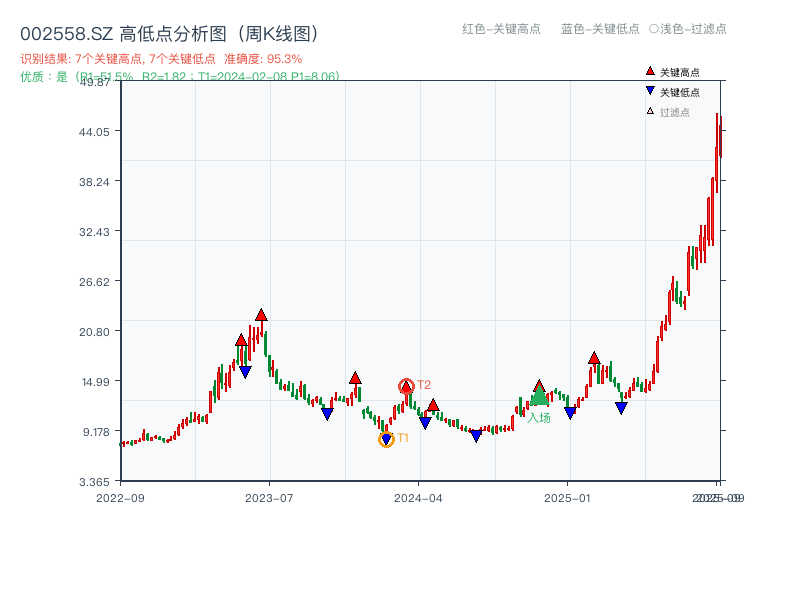Image resolution: width=800 pixels, height=600 pixels.
Task: Click the T1 orange label
Action: click(x=403, y=438)
